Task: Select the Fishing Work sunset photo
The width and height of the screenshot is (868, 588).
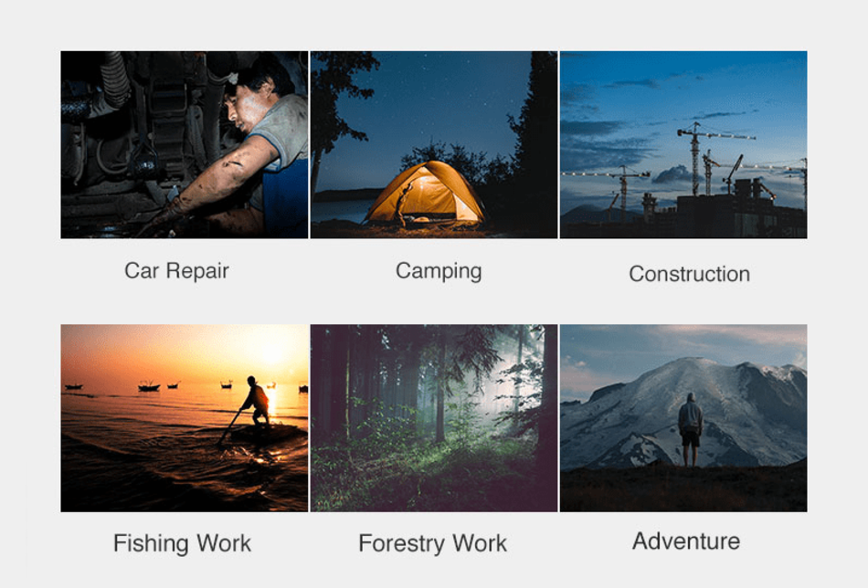Action: pyautogui.click(x=185, y=418)
